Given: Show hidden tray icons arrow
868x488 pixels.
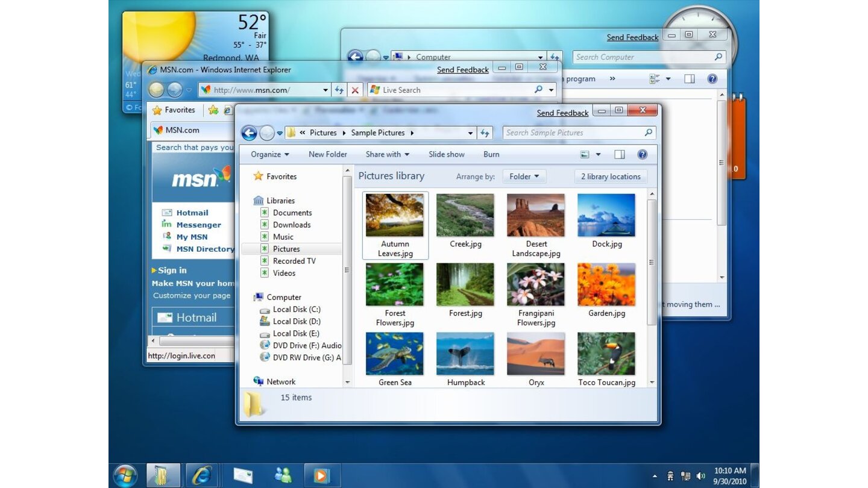Looking at the screenshot, I should pos(655,476).
